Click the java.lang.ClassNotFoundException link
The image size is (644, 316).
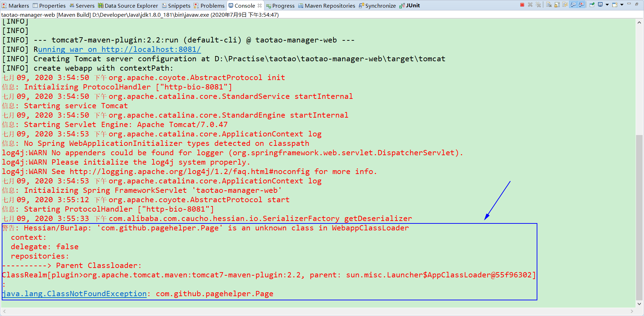coord(75,294)
